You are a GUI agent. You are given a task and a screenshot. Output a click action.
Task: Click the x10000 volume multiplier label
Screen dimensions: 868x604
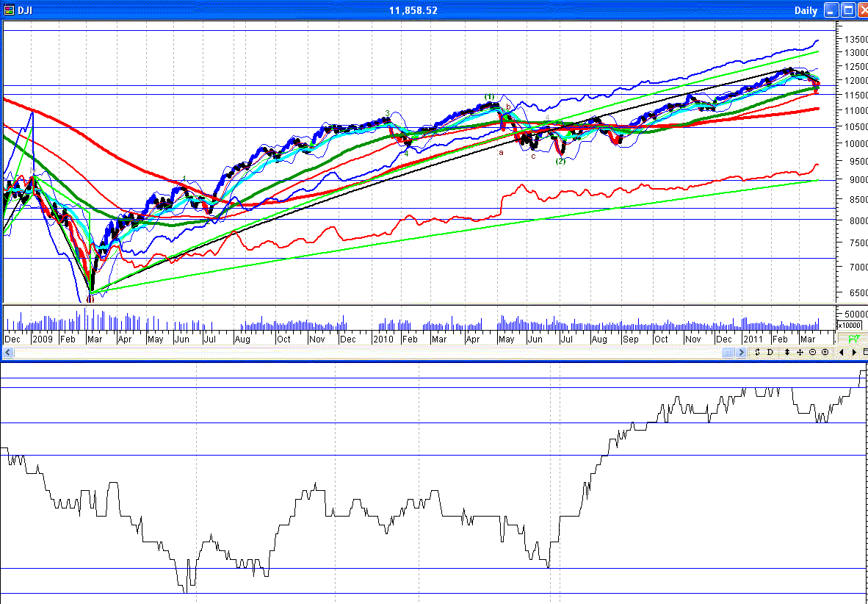[850, 325]
